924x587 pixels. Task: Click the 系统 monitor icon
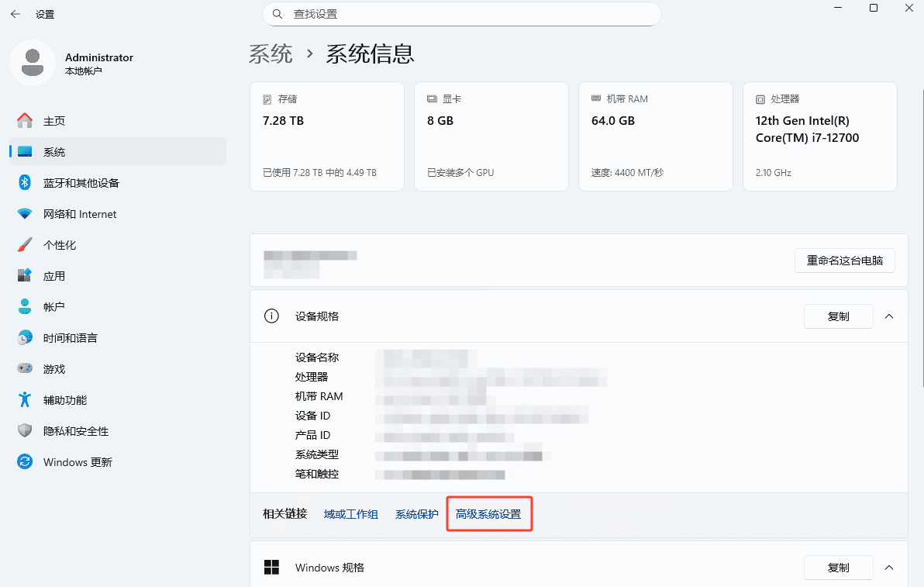pos(25,152)
